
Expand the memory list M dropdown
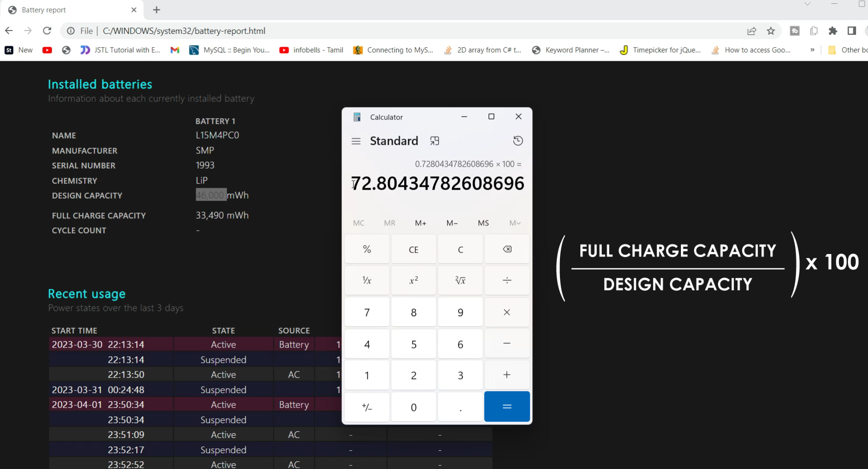515,223
